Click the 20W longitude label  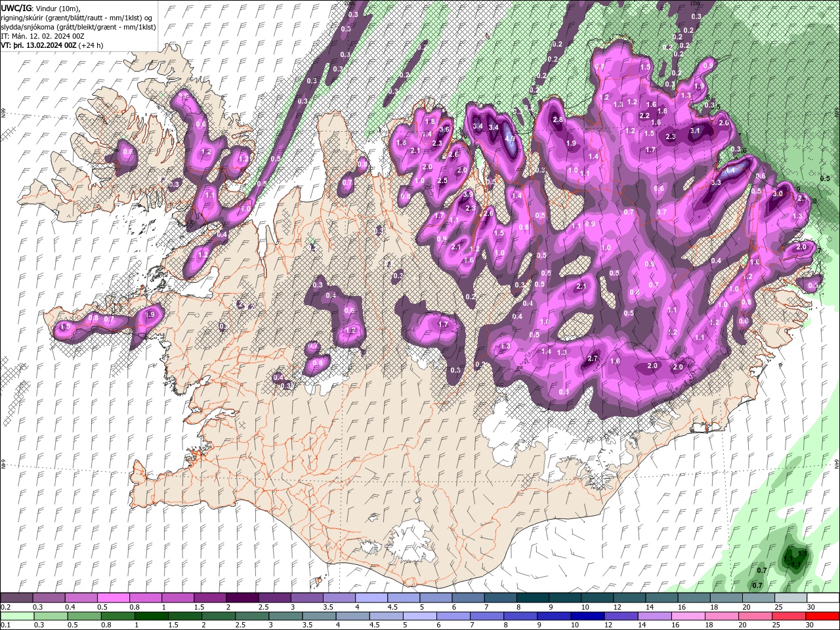click(348, 3)
